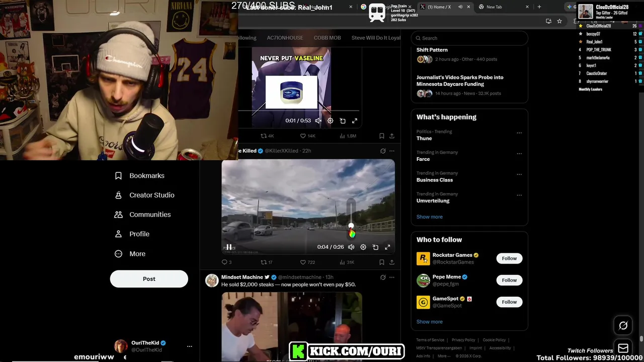644x362 pixels.
Task: Share the KillerXKilled post
Action: (392, 262)
